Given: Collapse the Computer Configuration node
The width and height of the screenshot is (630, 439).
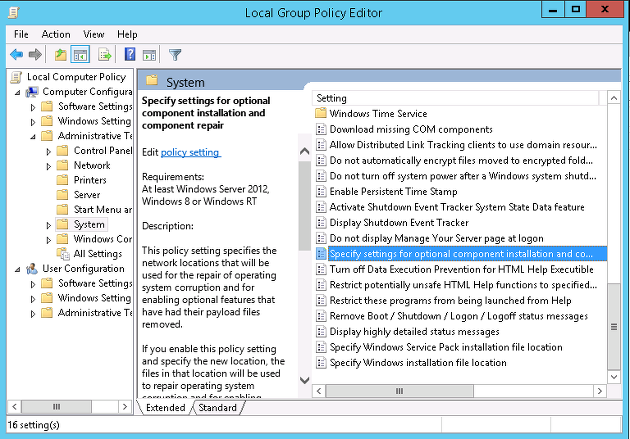Looking at the screenshot, I should pos(18,93).
